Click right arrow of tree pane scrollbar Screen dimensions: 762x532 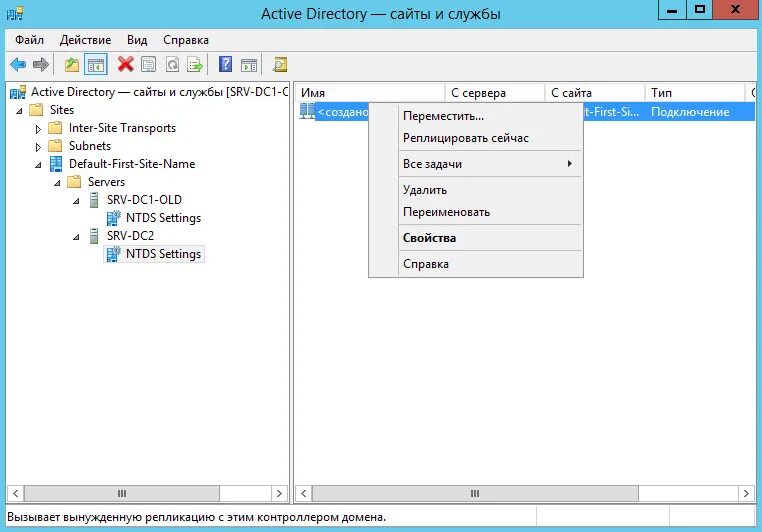coord(279,494)
